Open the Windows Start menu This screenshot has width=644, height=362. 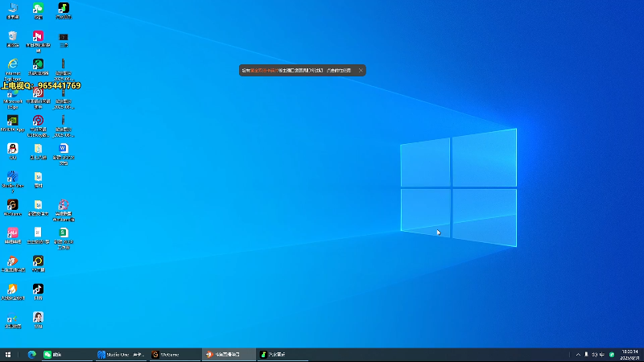click(x=8, y=355)
